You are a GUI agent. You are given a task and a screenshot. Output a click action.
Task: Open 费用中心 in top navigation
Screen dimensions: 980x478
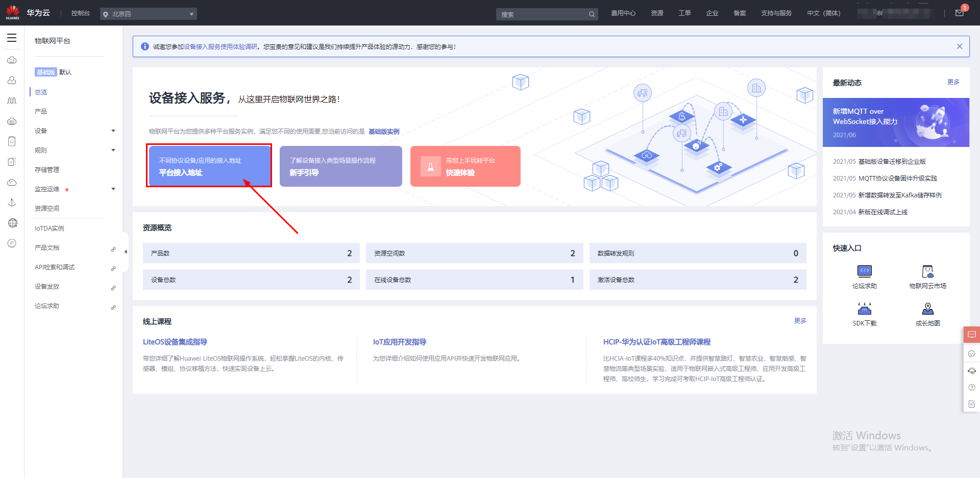pyautogui.click(x=623, y=13)
